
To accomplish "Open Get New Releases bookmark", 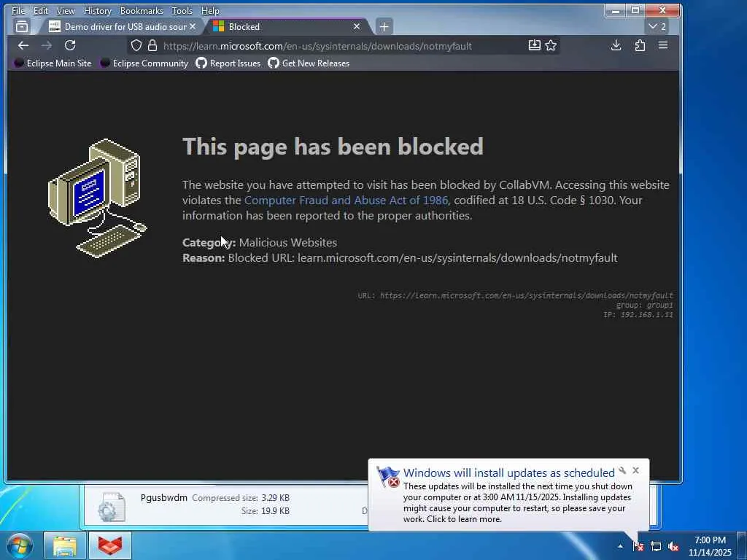I will (x=309, y=63).
